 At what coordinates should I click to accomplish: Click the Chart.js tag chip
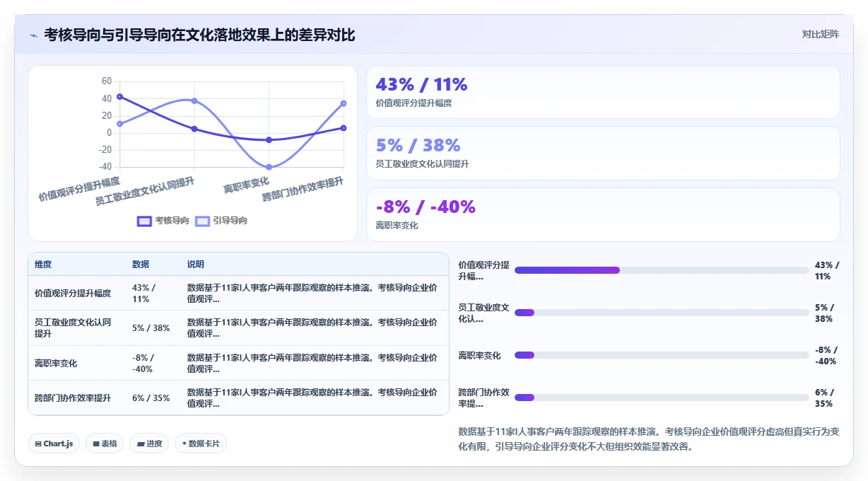[54, 444]
